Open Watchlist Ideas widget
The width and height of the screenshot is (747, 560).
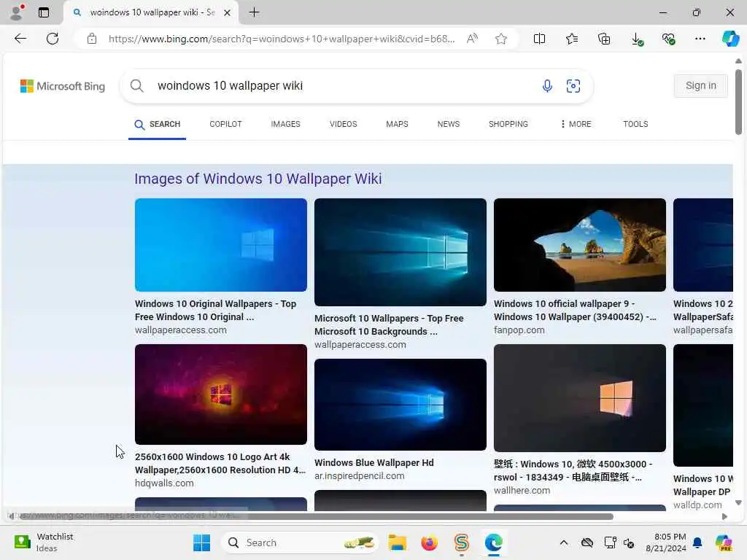point(43,542)
